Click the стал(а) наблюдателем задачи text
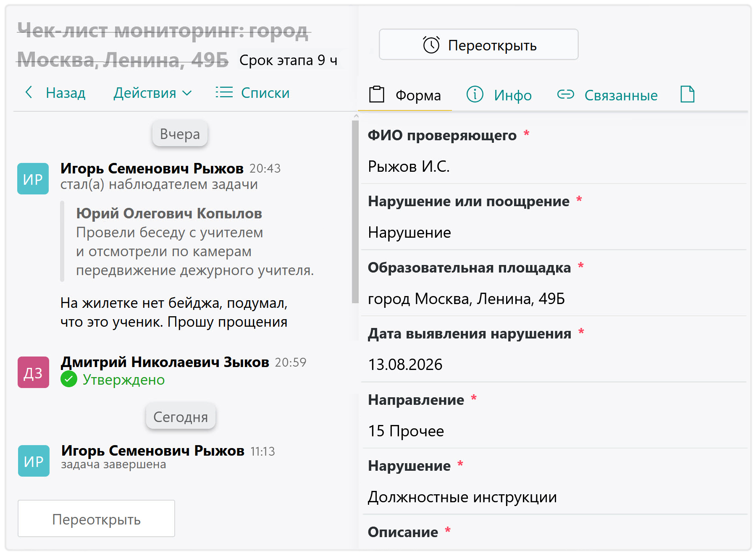This screenshot has width=756, height=556. pyautogui.click(x=159, y=184)
